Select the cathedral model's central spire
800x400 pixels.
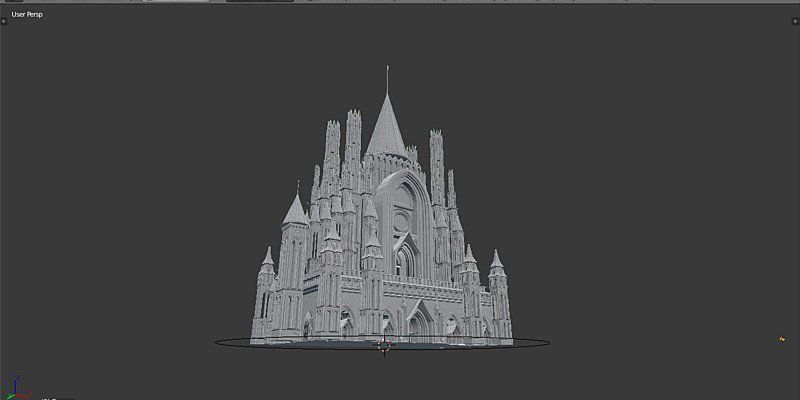click(x=387, y=124)
